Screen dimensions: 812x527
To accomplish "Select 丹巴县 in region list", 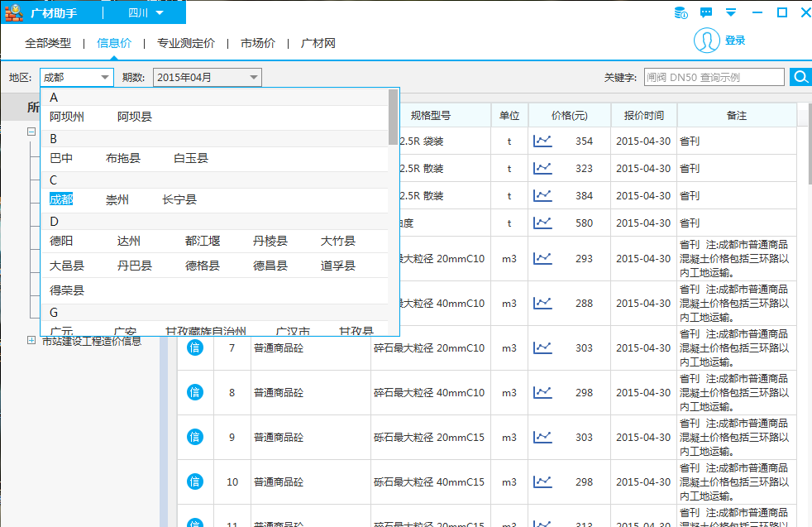I will (135, 266).
